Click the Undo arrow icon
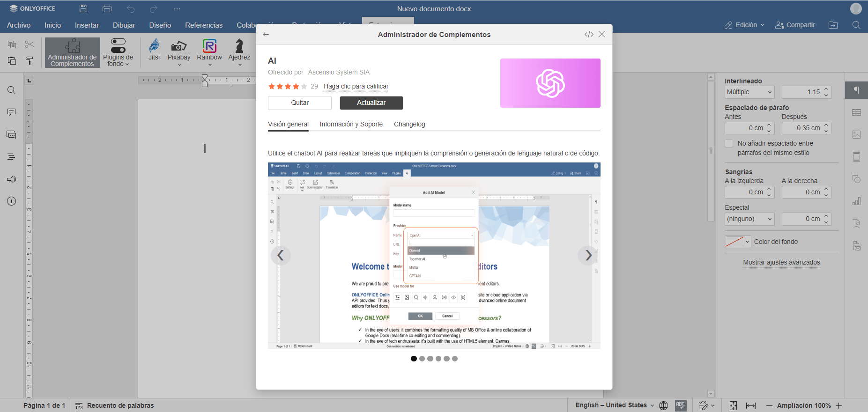The height and width of the screenshot is (412, 868). point(131,9)
